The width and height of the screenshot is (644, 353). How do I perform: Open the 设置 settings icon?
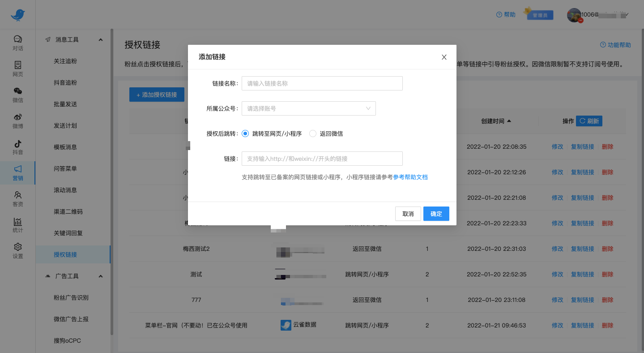click(x=18, y=251)
